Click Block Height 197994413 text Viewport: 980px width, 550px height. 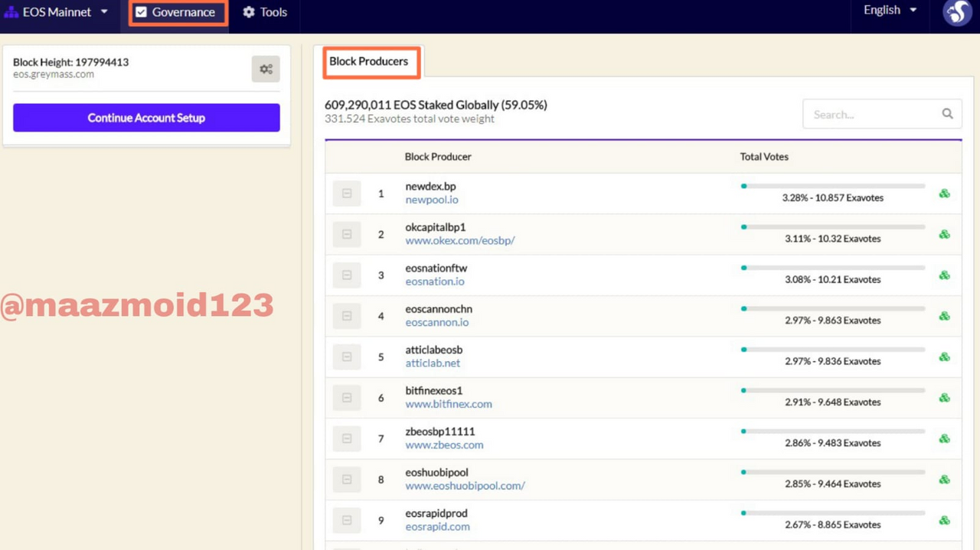tap(70, 63)
